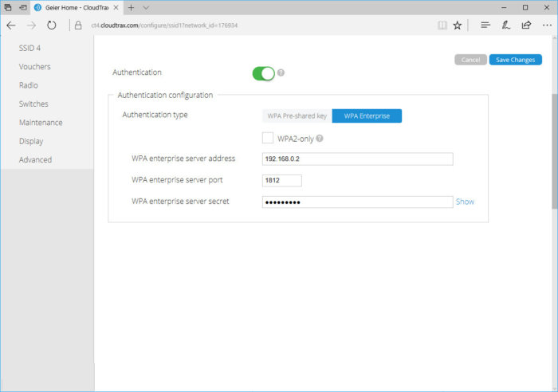Refresh the CloudTrax page

52,25
